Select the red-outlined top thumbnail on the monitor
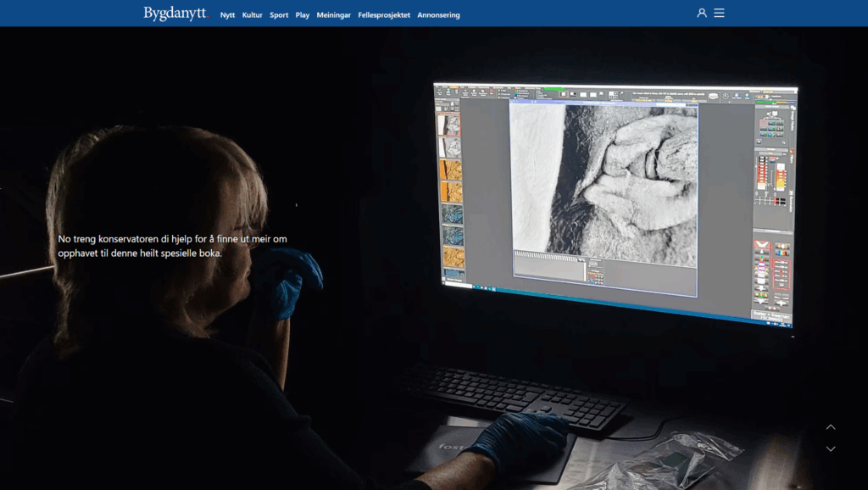The height and width of the screenshot is (490, 868). click(x=449, y=125)
